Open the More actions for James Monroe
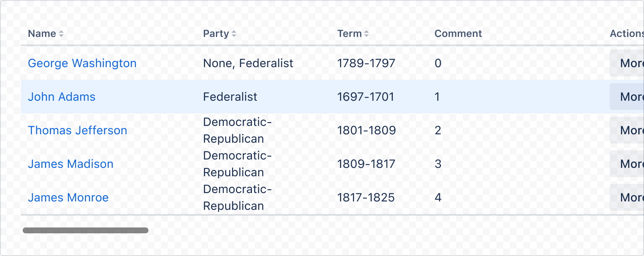Screen dimensions: 644x256 pos(629,197)
